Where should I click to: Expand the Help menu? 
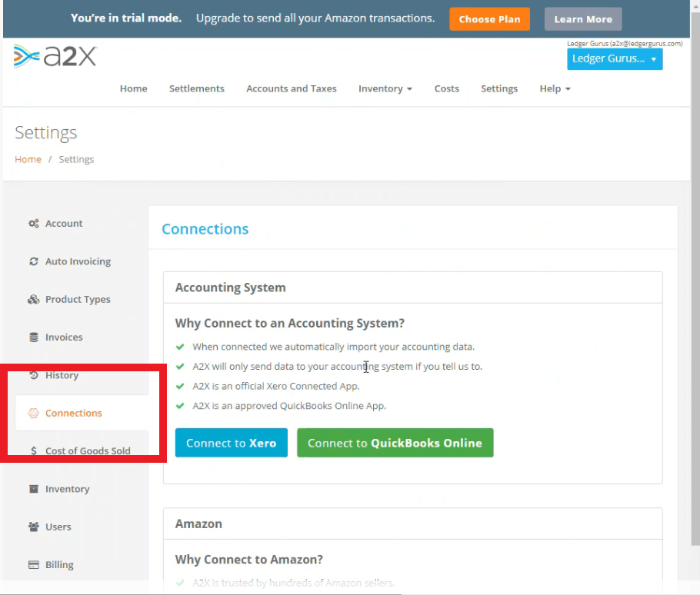tap(555, 88)
